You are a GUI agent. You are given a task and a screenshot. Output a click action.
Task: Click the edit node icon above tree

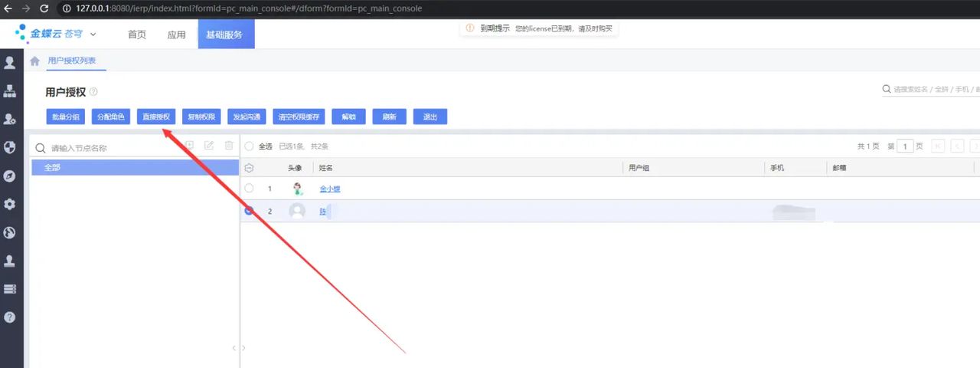208,146
